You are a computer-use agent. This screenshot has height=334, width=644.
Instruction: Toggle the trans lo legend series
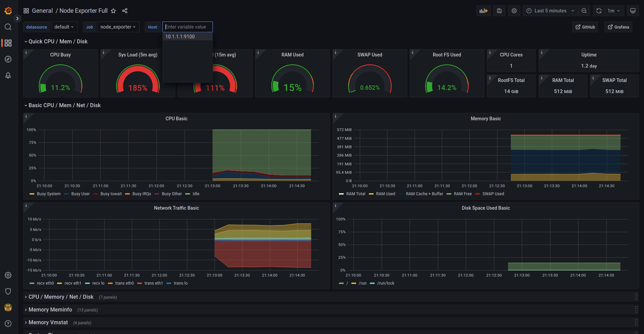point(181,283)
